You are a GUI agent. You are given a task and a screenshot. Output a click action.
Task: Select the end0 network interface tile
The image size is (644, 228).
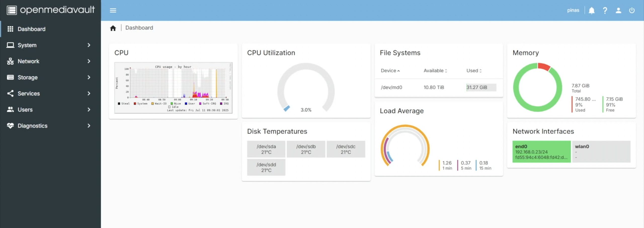click(x=541, y=152)
